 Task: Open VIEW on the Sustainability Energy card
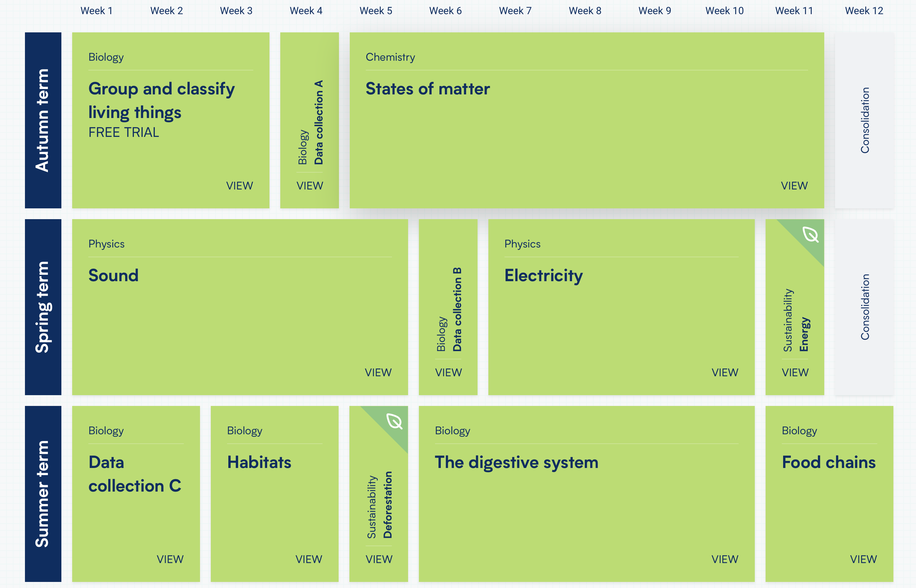pyautogui.click(x=795, y=372)
